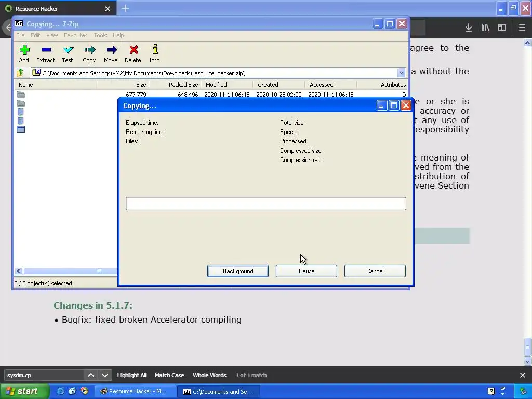Viewport: 532px width, 399px height.
Task: Minimize the Copying dialog
Action: (382, 105)
